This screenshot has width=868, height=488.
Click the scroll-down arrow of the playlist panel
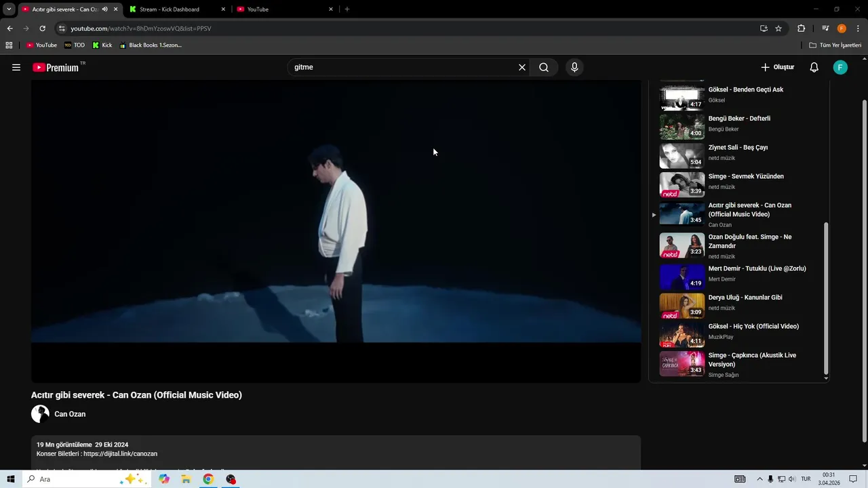point(826,378)
